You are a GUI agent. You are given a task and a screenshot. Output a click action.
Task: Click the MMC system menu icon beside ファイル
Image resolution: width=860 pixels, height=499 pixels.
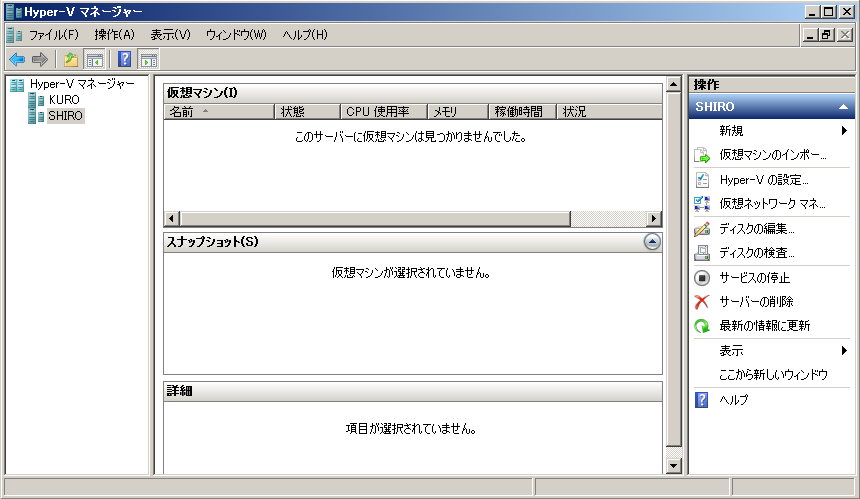pyautogui.click(x=15, y=35)
